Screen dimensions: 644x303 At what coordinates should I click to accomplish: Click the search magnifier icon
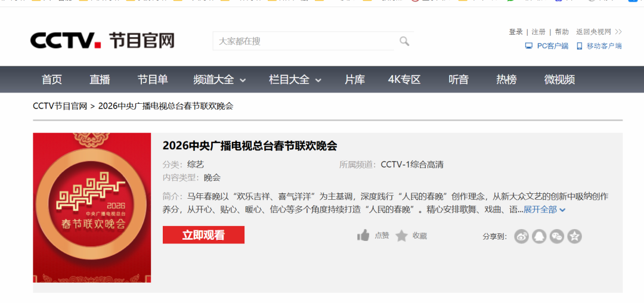404,41
